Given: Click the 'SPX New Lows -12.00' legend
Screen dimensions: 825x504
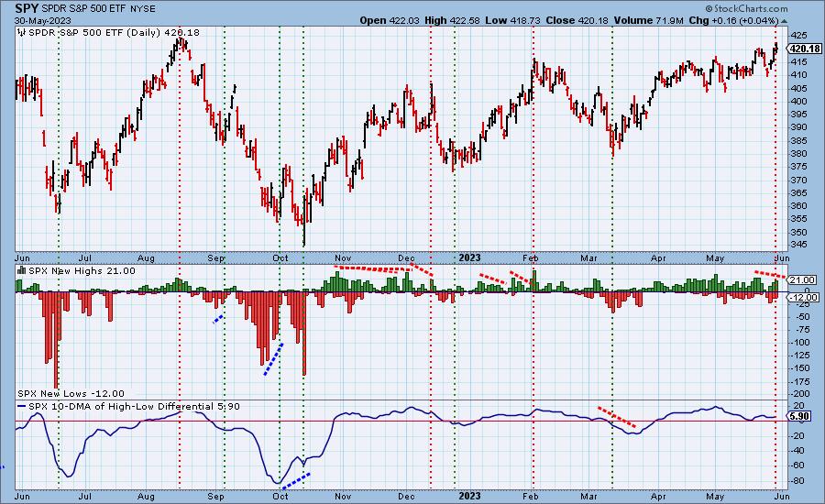Looking at the screenshot, I should (x=71, y=393).
